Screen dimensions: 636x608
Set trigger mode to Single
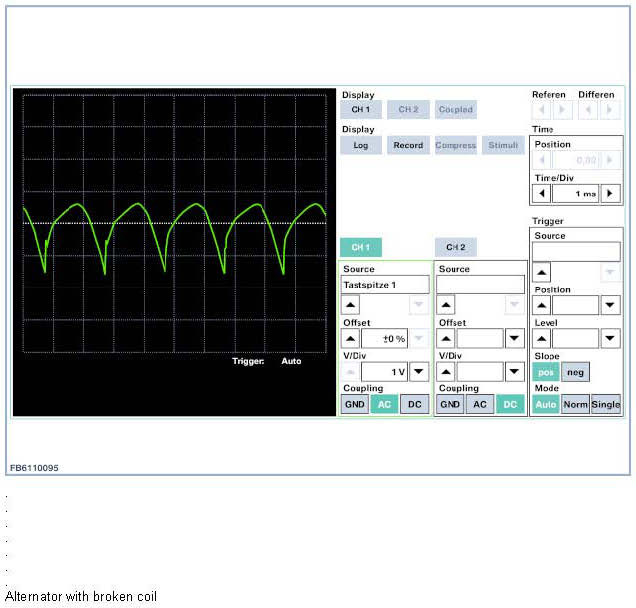coord(606,404)
